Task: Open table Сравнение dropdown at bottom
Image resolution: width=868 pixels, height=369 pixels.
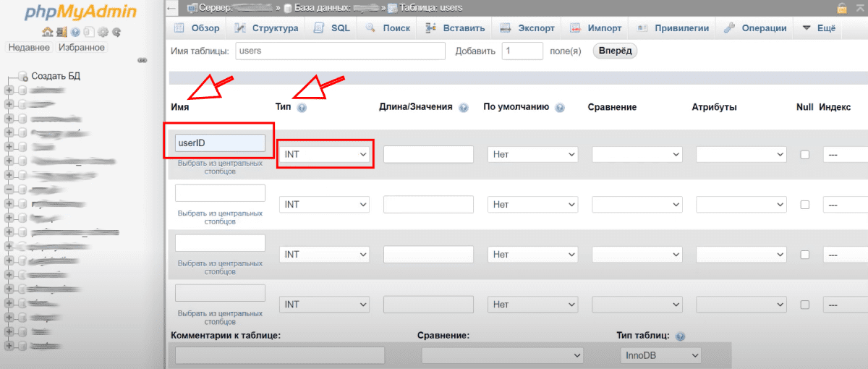Action: (502, 355)
